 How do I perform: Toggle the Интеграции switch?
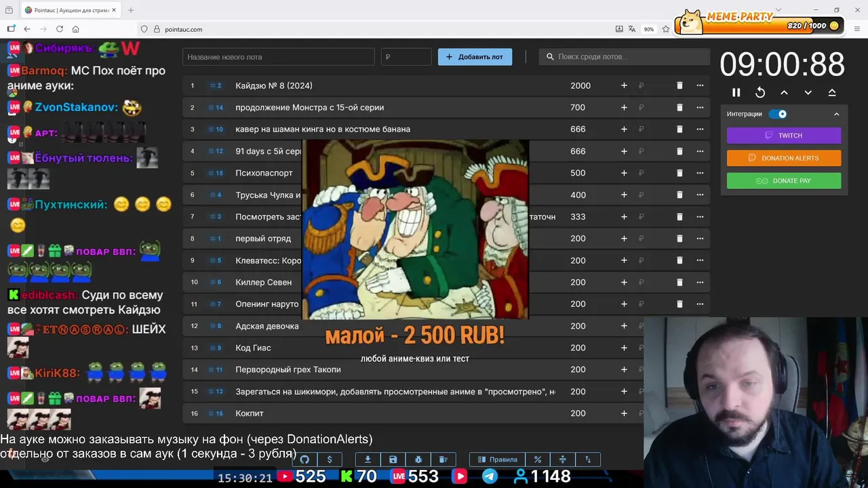click(778, 114)
